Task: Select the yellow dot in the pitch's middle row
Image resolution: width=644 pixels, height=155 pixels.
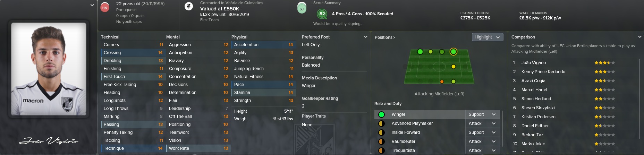Action: click(454, 67)
